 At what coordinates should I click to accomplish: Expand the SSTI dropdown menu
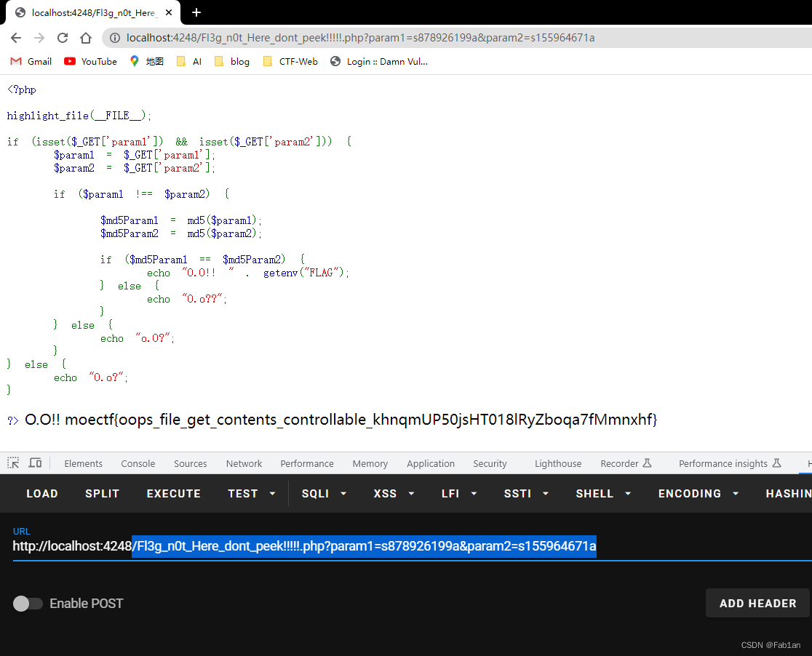pos(526,493)
